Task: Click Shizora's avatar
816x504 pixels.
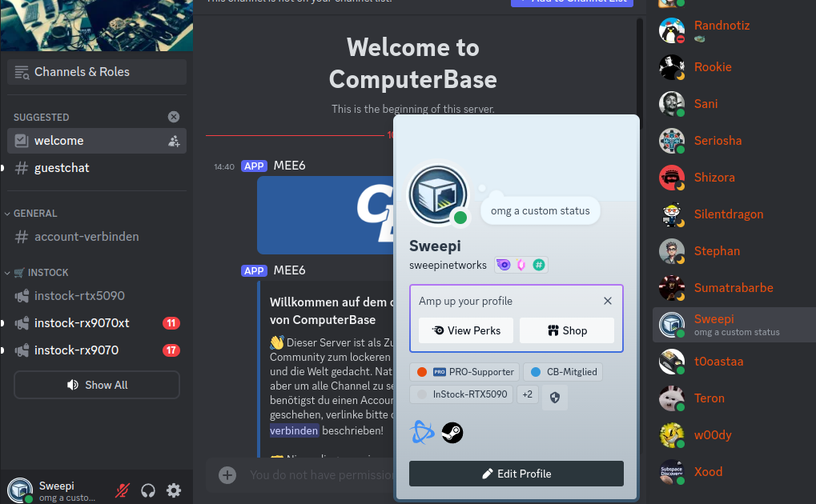Action: point(671,178)
